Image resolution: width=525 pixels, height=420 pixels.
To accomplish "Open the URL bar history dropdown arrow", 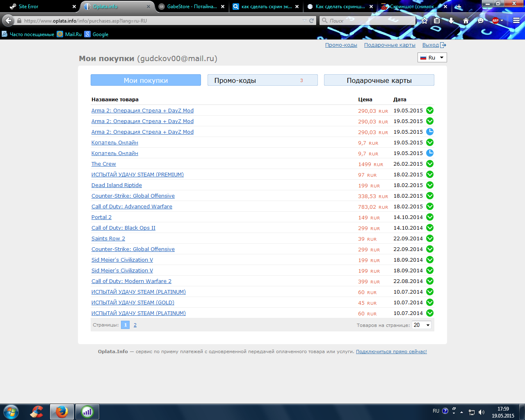I will pyautogui.click(x=304, y=21).
